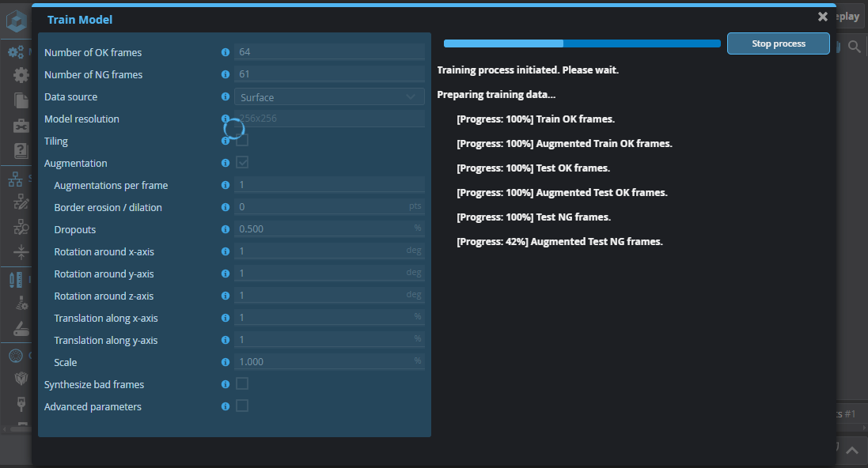Click the app logo cube icon
This screenshot has width=868, height=468.
pos(17,21)
